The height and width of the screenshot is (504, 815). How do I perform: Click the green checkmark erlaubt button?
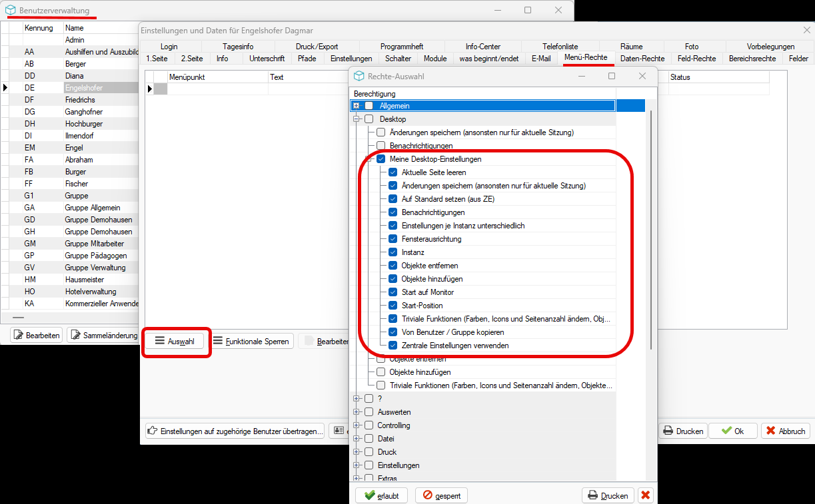click(381, 495)
